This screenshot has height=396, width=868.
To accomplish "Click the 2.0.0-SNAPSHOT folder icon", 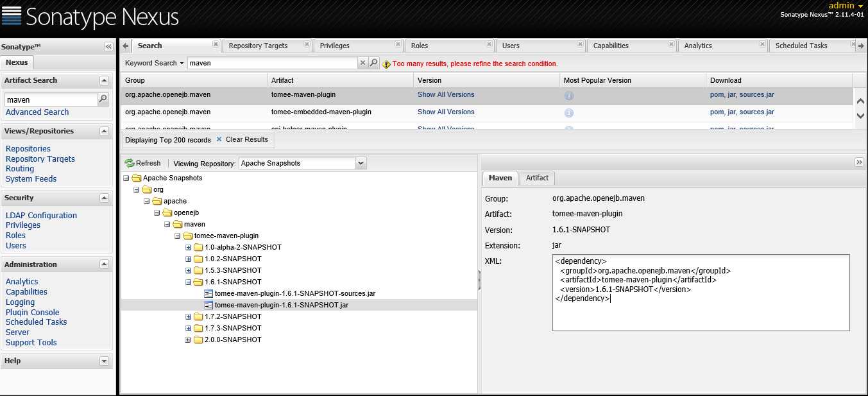I will click(198, 340).
